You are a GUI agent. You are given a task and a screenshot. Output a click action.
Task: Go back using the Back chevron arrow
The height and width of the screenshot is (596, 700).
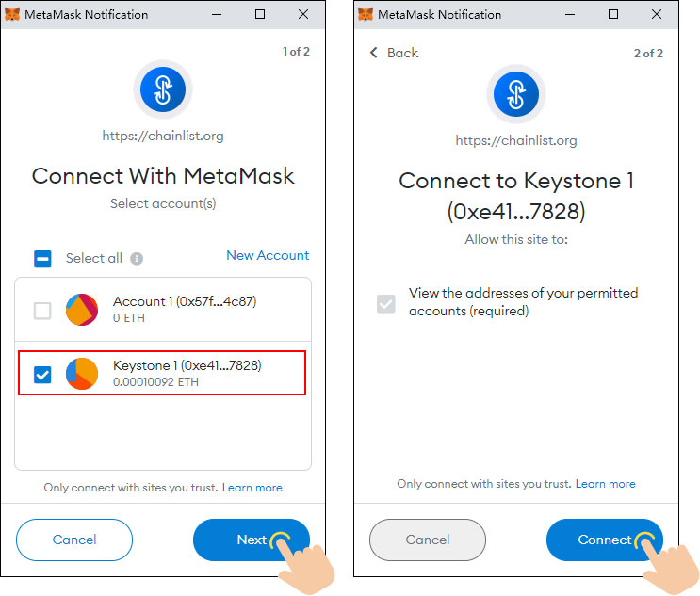coord(374,53)
